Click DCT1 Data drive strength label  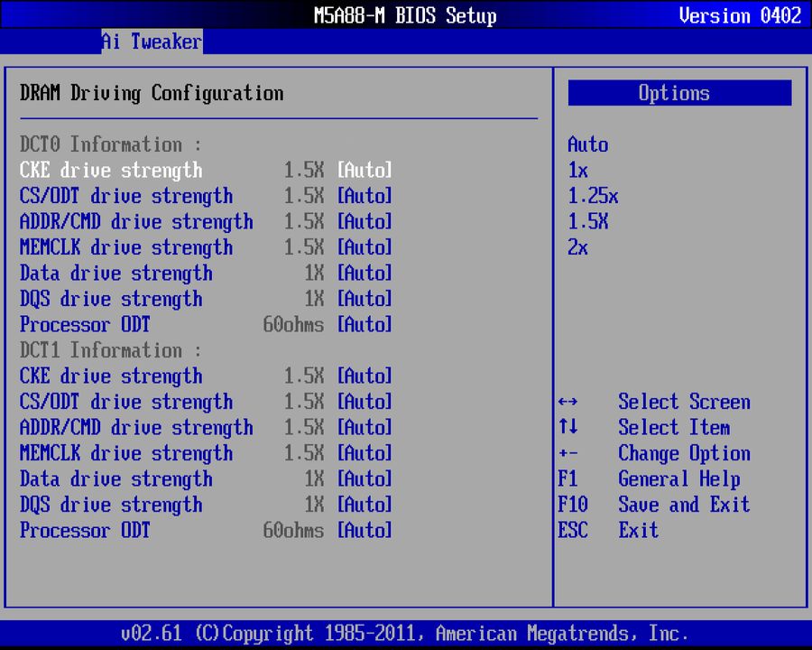116,479
